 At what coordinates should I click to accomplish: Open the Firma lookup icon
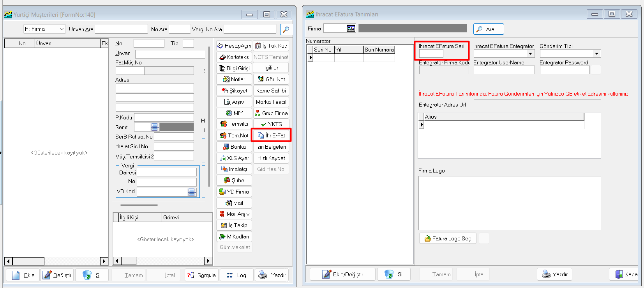(x=351, y=28)
